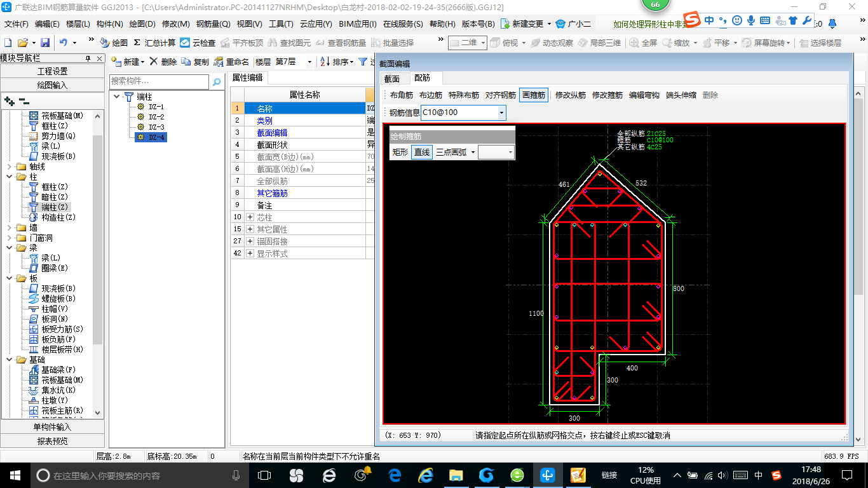Click the expand-all plus icon in navigator

[9, 100]
